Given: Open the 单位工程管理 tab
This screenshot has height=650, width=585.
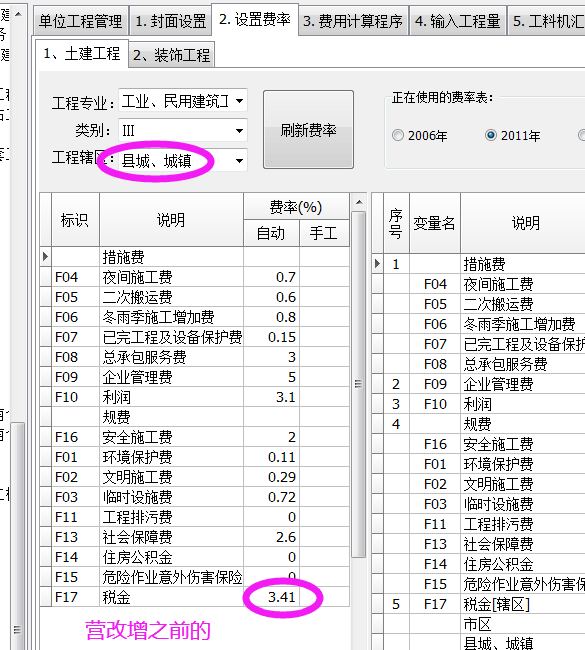Looking at the screenshot, I should [81, 21].
